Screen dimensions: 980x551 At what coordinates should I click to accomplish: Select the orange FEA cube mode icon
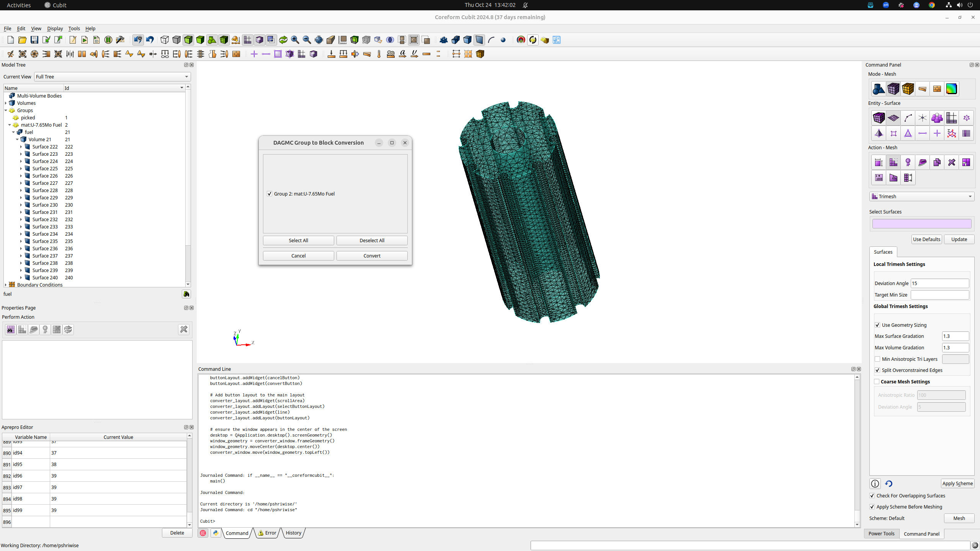(x=908, y=89)
